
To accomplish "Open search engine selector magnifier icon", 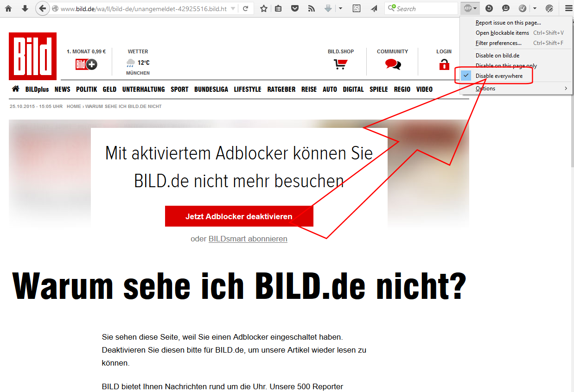I will tap(392, 8).
